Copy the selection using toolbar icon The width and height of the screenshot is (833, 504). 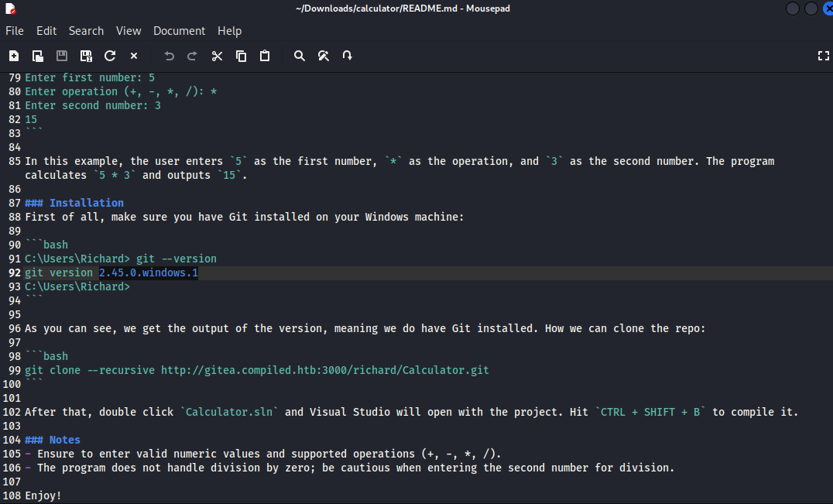tap(241, 56)
